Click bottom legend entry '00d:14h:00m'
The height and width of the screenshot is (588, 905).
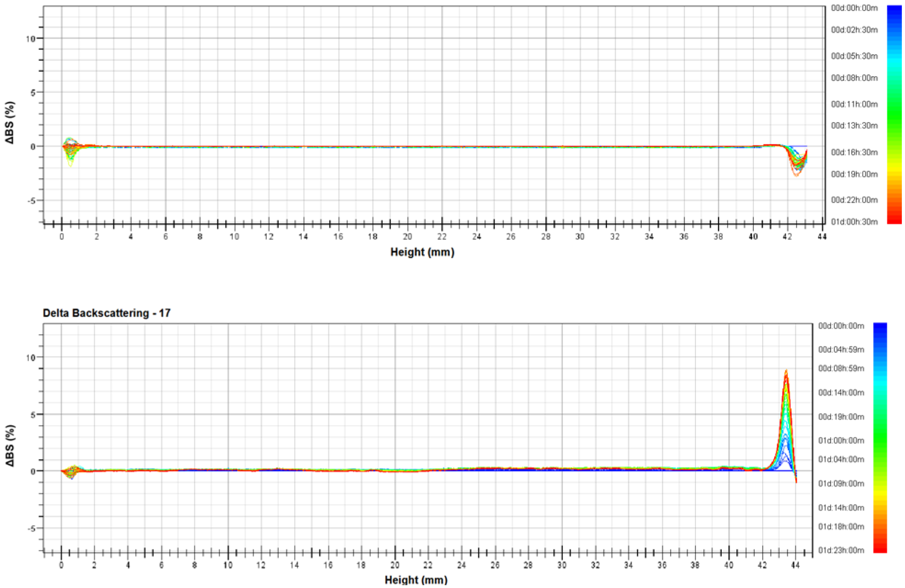click(x=841, y=393)
